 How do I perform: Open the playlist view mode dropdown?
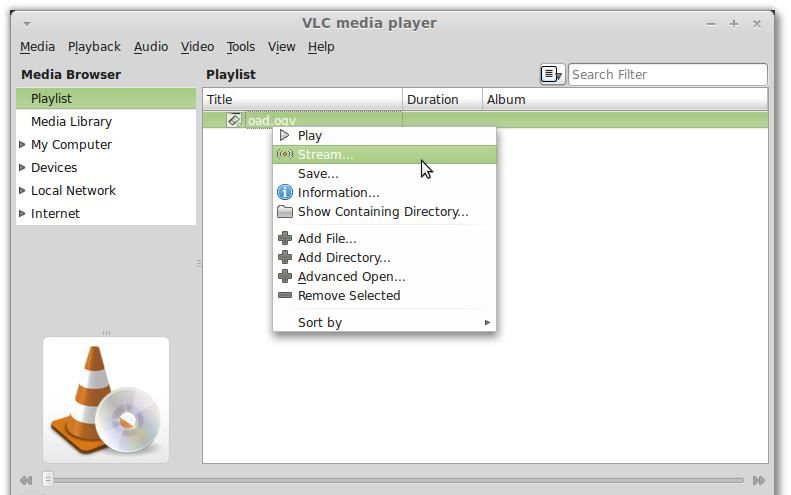551,75
